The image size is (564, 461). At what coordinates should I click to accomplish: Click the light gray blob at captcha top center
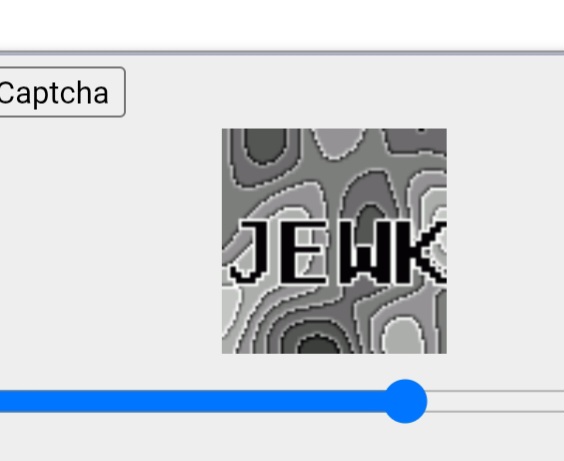click(x=338, y=143)
